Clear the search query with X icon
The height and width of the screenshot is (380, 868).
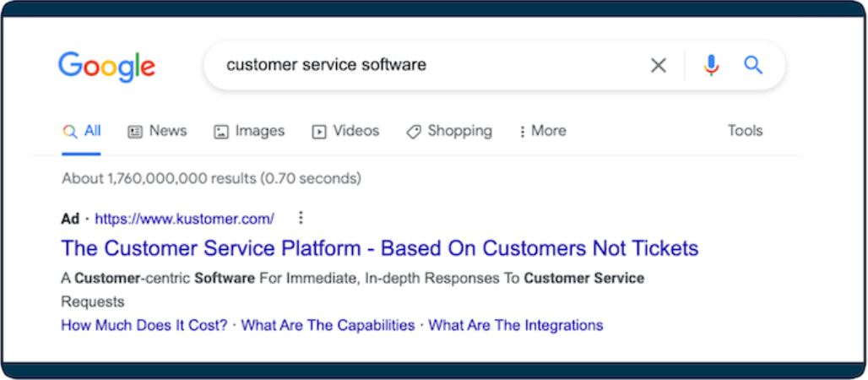click(659, 65)
